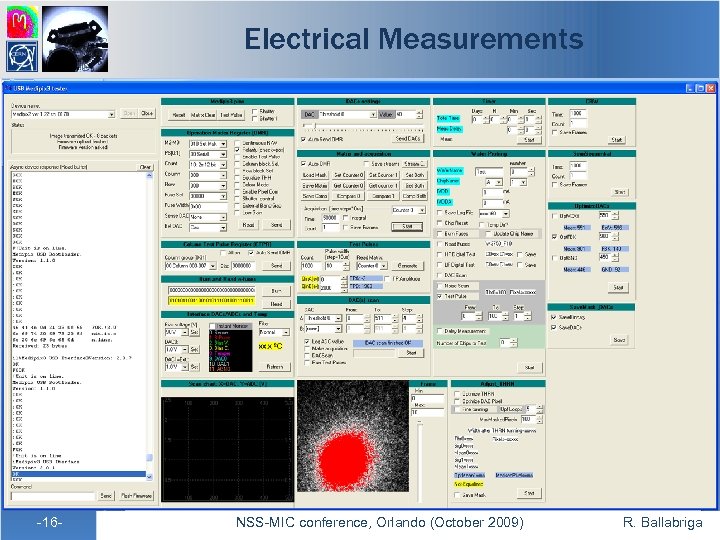Minimize the USB Medipix3 tester window

click(x=690, y=88)
